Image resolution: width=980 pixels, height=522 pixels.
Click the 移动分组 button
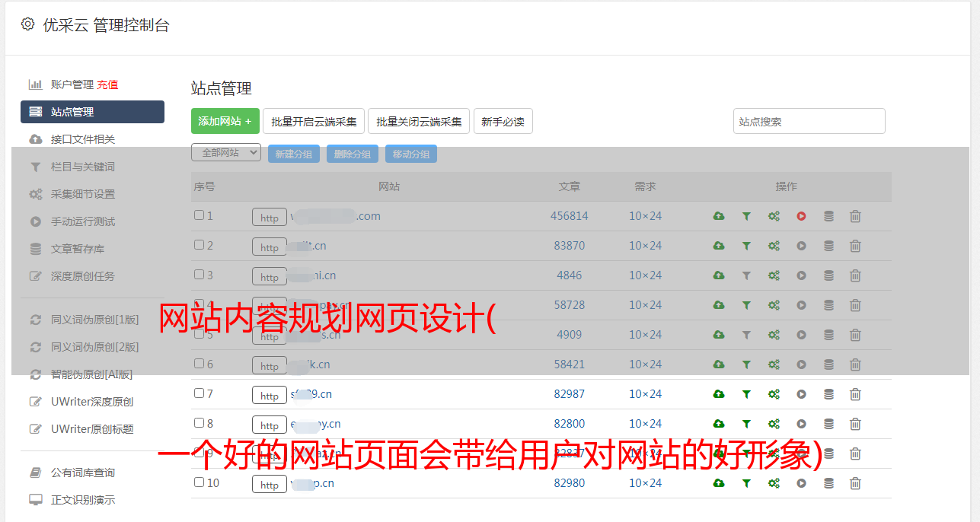[411, 154]
